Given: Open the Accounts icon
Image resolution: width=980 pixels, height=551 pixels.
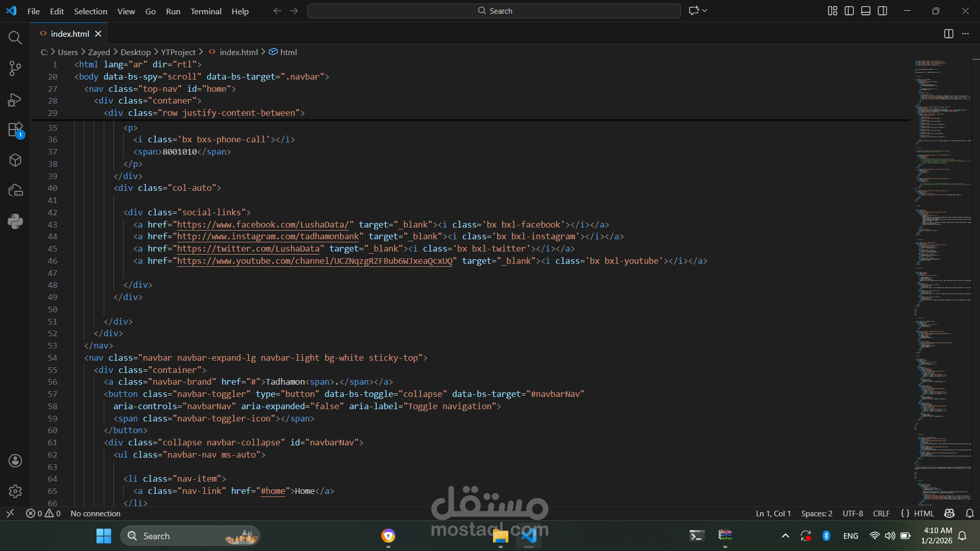Looking at the screenshot, I should (x=15, y=461).
